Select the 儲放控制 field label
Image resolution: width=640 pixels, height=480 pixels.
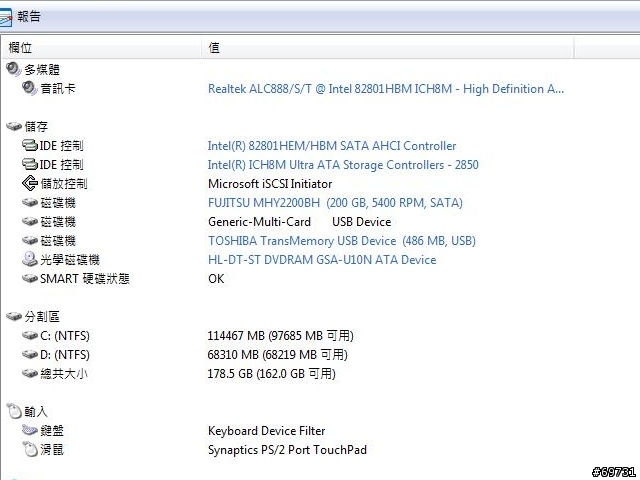(x=64, y=184)
